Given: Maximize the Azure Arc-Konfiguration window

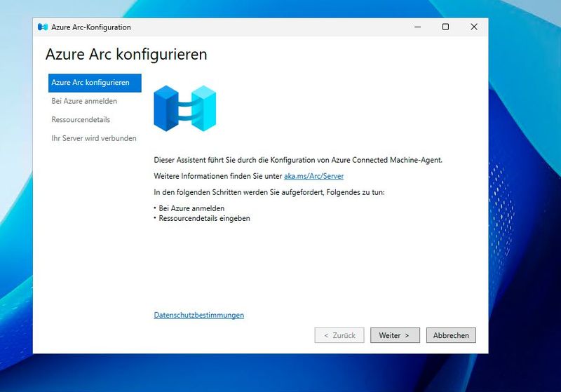Looking at the screenshot, I should 445,27.
